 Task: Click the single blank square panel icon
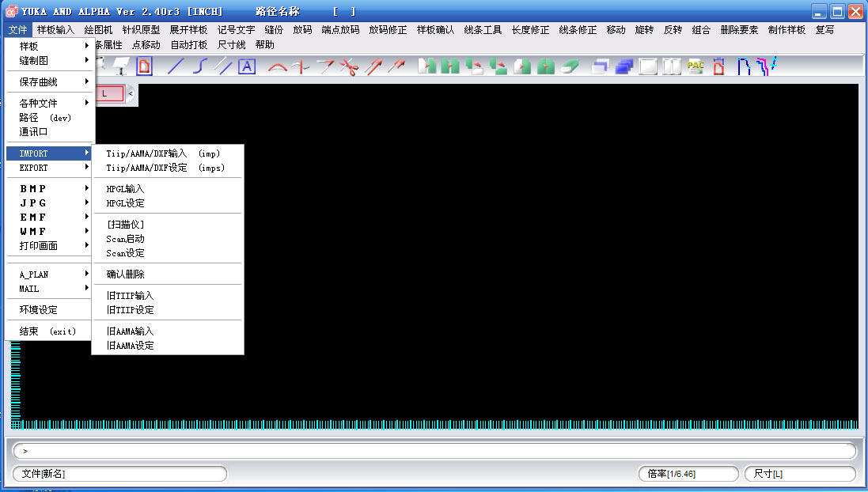coord(648,66)
